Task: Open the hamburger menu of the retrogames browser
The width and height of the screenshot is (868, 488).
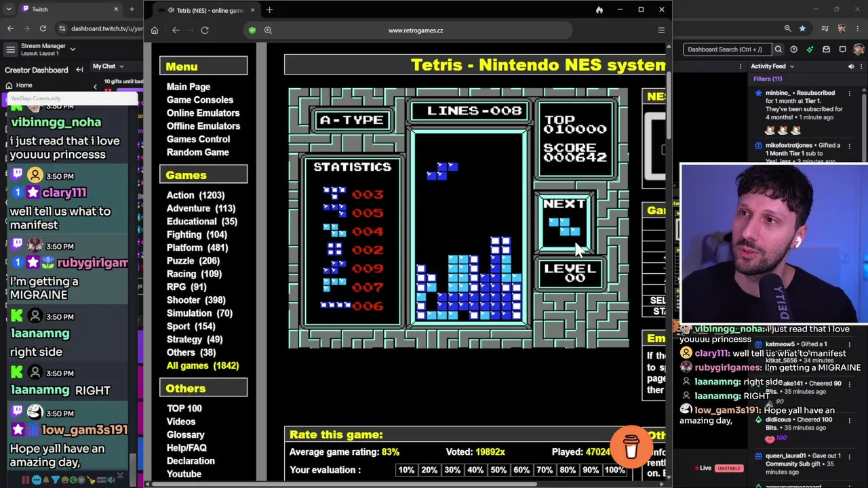Action: click(661, 30)
